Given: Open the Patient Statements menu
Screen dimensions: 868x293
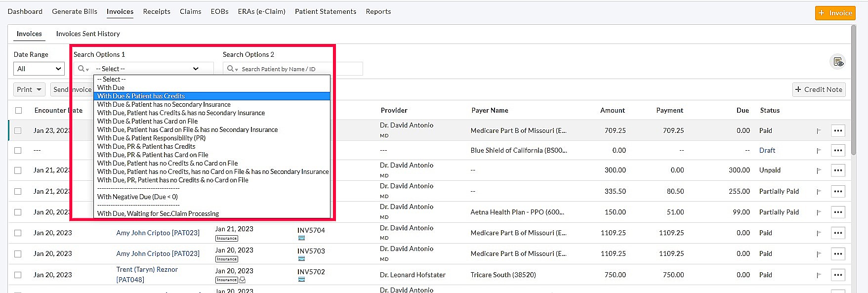Looking at the screenshot, I should (x=326, y=11).
